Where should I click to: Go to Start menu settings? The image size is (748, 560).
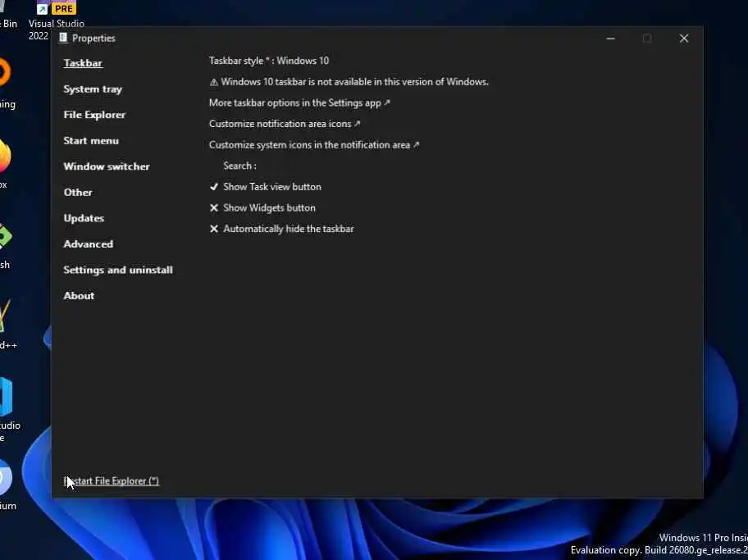tap(91, 141)
